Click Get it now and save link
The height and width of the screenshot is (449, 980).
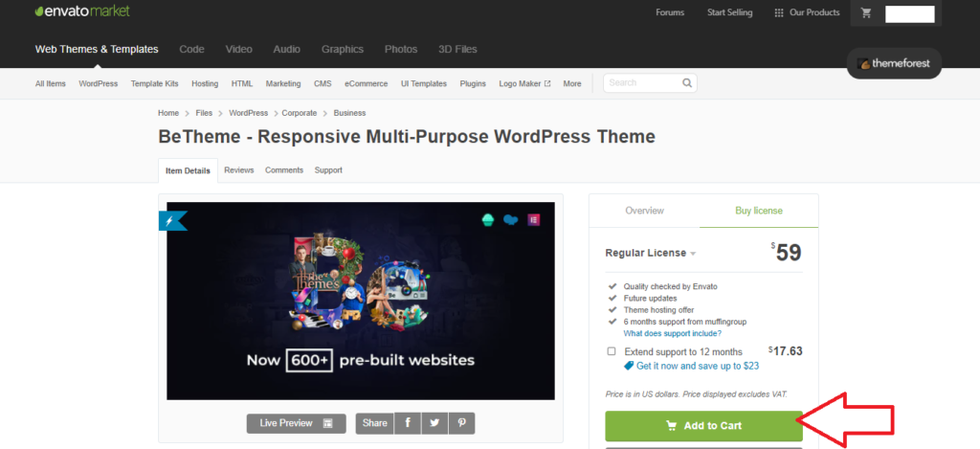(x=698, y=366)
